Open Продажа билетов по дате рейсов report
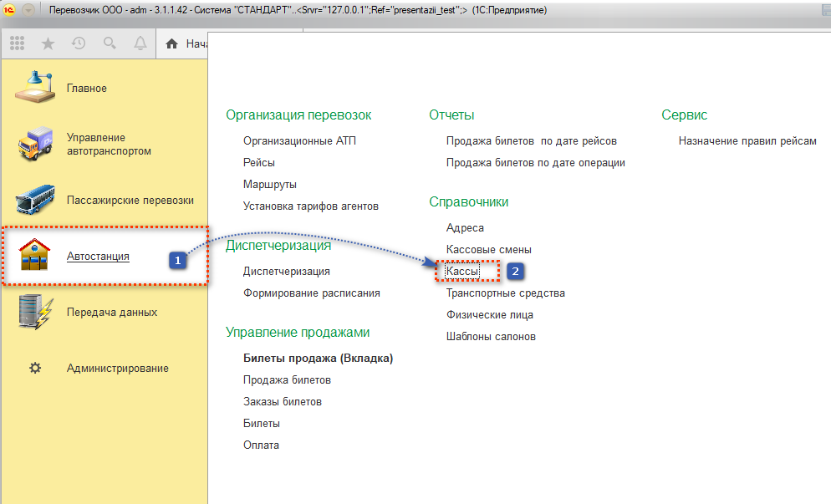Image resolution: width=831 pixels, height=504 pixels. coord(531,141)
